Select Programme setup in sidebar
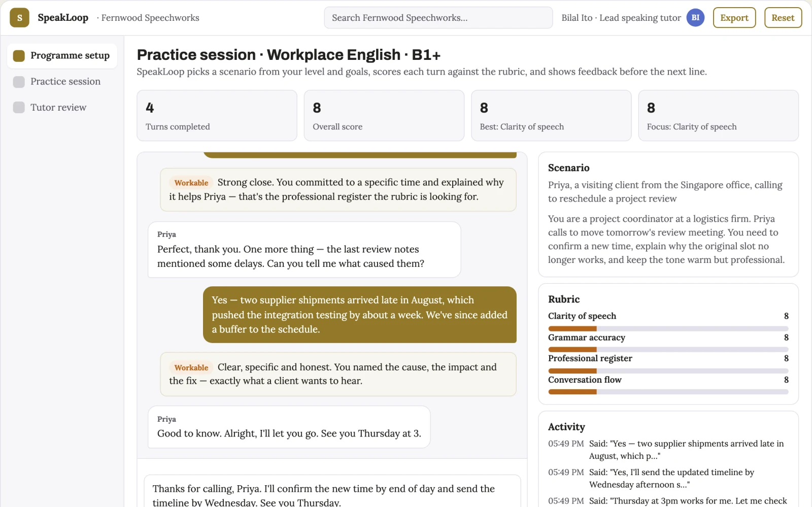Image resolution: width=812 pixels, height=507 pixels. coord(62,55)
